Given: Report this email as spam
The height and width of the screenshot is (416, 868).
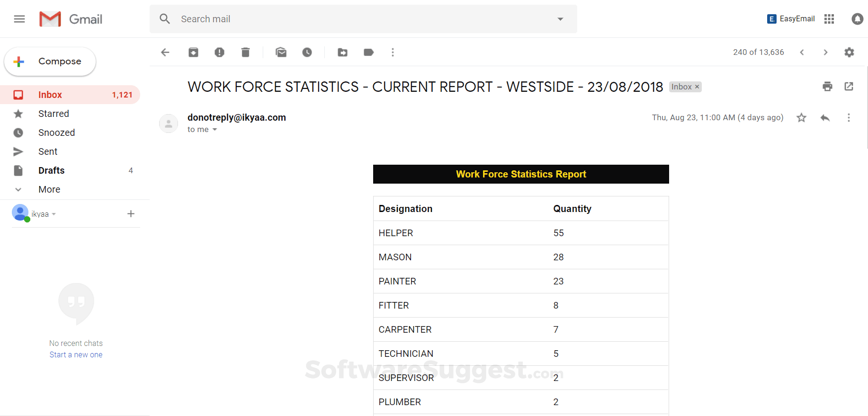Looking at the screenshot, I should pyautogui.click(x=219, y=52).
